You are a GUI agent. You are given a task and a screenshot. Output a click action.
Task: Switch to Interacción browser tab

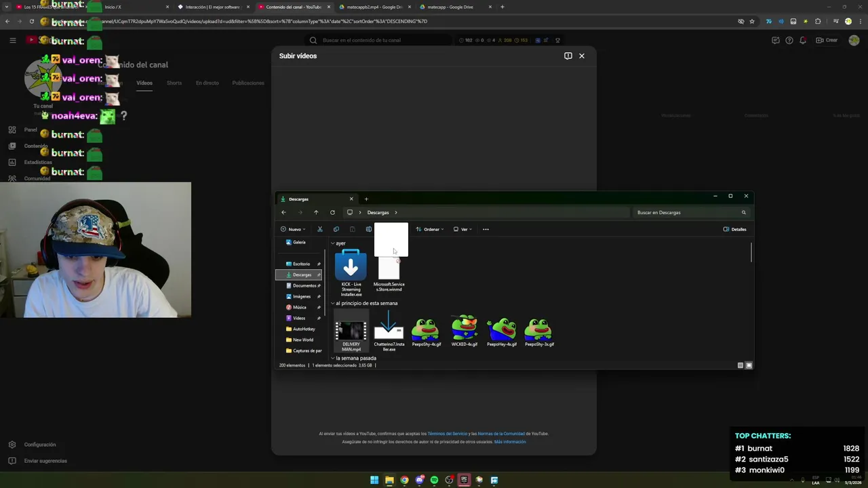coord(214,7)
